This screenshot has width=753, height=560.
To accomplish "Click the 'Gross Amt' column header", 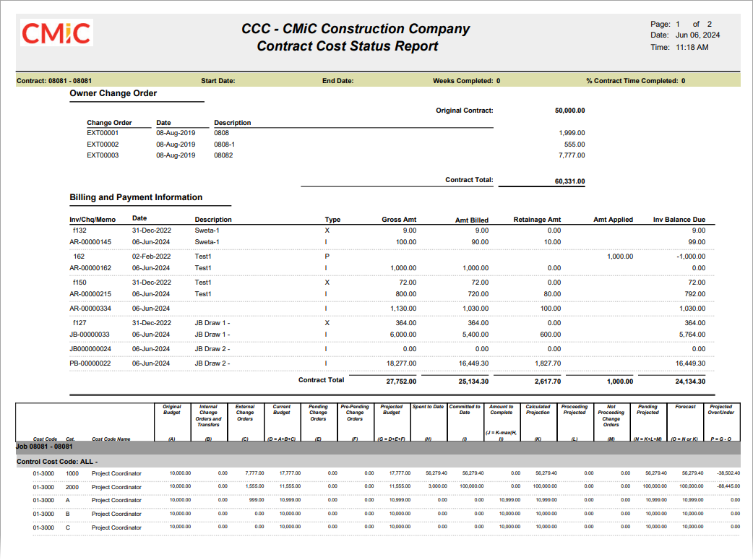I will [x=399, y=220].
